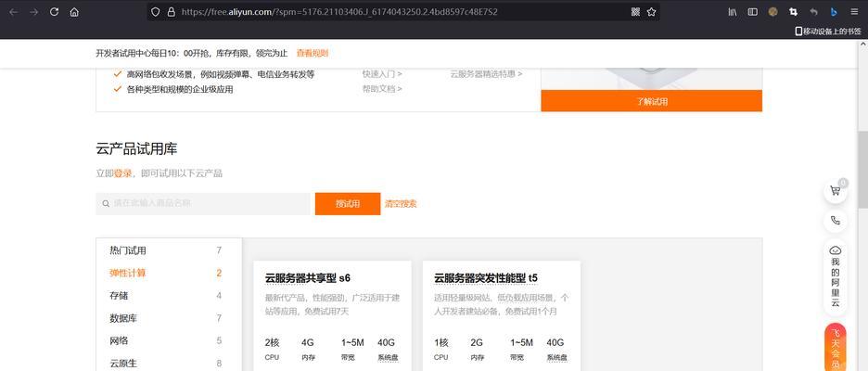
Task: Click the 搜试用 search button
Action: [x=348, y=204]
